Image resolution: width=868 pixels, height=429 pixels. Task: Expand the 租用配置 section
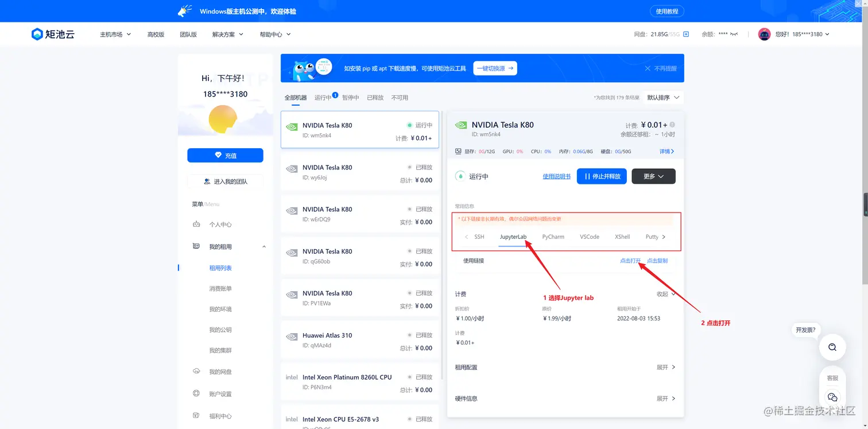click(x=666, y=367)
